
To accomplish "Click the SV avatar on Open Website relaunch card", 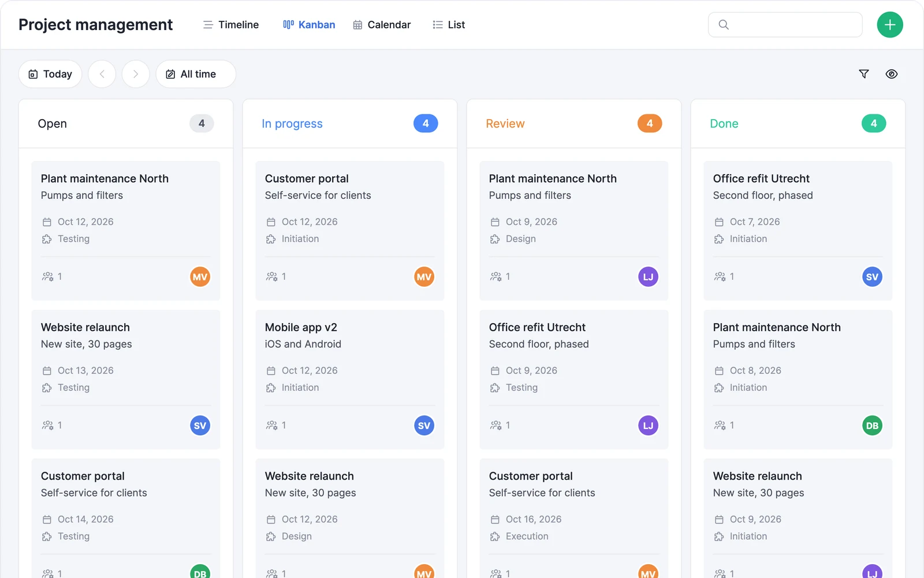I will click(200, 425).
